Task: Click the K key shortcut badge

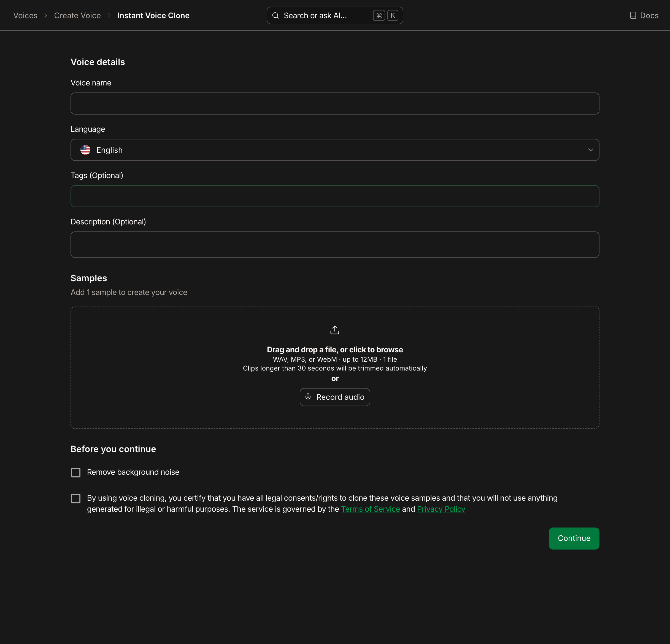Action: point(392,15)
